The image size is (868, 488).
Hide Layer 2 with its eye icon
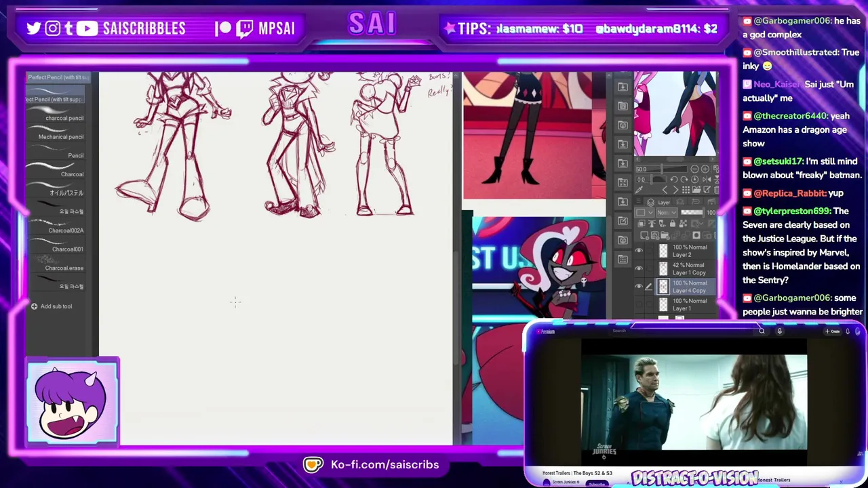pyautogui.click(x=639, y=250)
